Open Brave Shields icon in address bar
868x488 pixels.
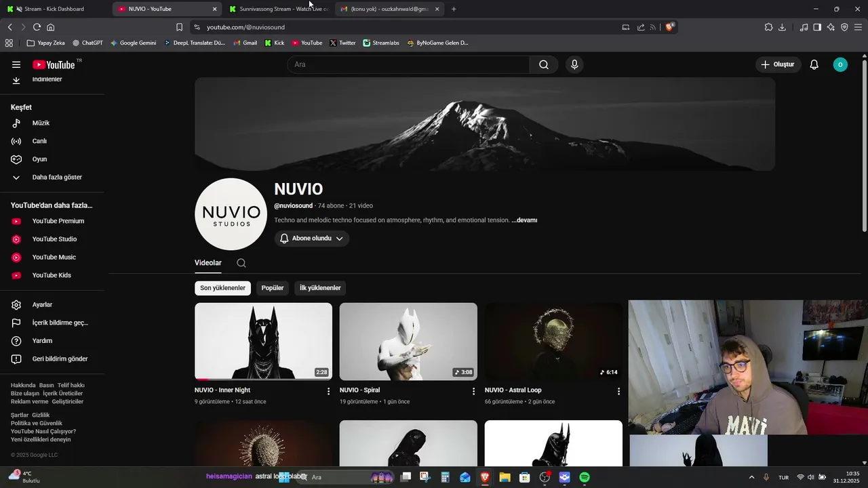670,27
